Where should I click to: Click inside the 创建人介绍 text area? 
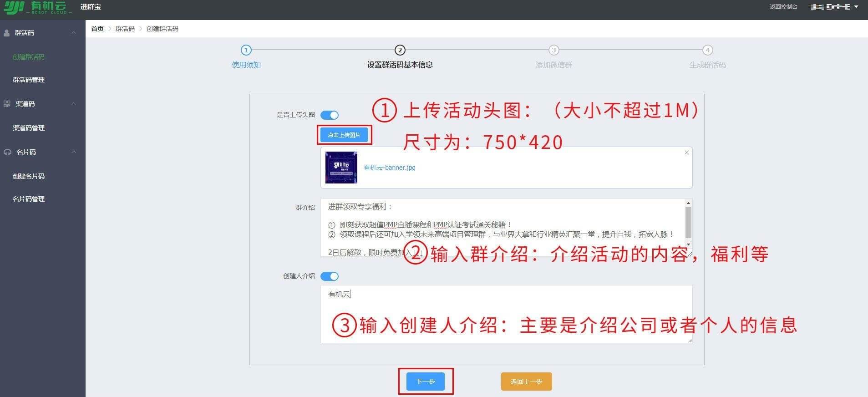[x=507, y=314]
